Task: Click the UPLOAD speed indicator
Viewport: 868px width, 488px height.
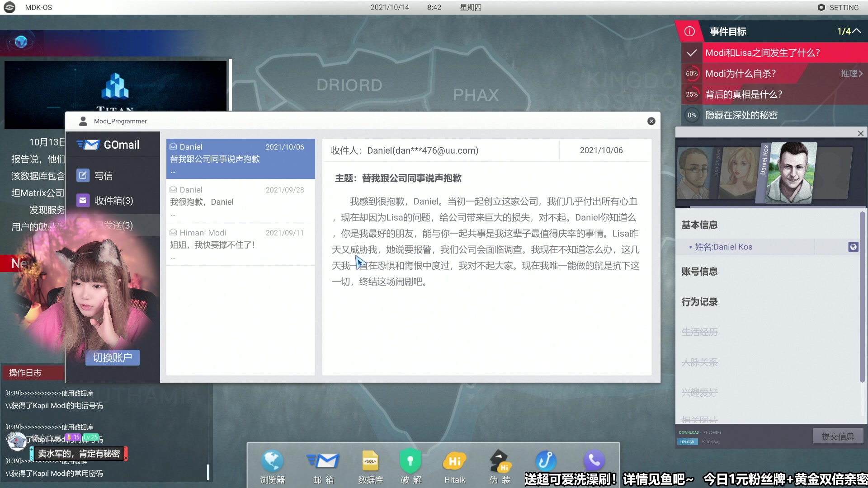Action: click(x=687, y=441)
